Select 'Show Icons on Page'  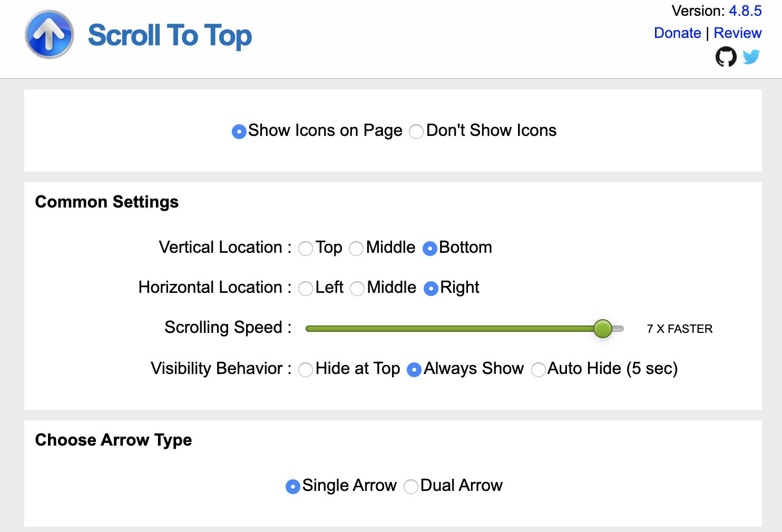point(239,131)
